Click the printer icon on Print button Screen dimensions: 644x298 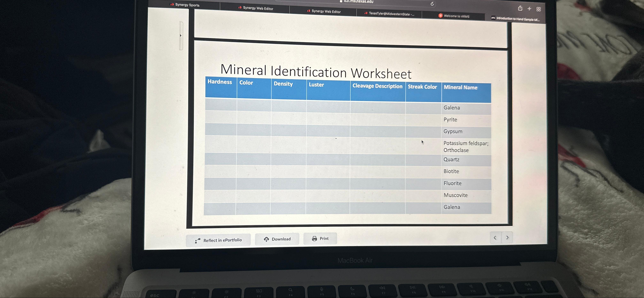(x=314, y=238)
